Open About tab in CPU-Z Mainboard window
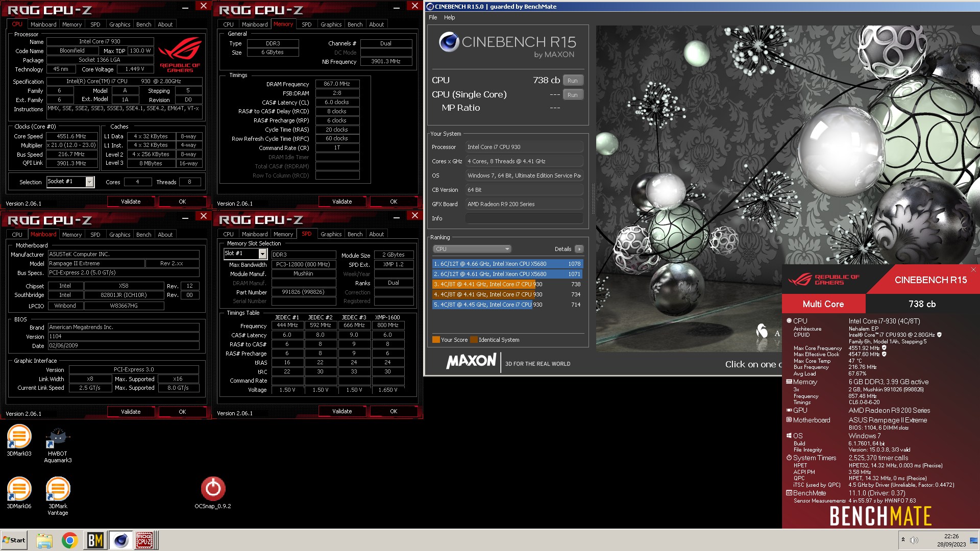The width and height of the screenshot is (980, 551). click(x=165, y=235)
